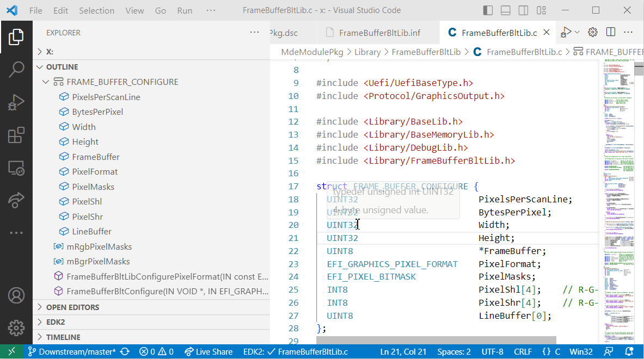Show more menu items ellipsis in menu bar
This screenshot has width=644, height=359.
coord(211,10)
